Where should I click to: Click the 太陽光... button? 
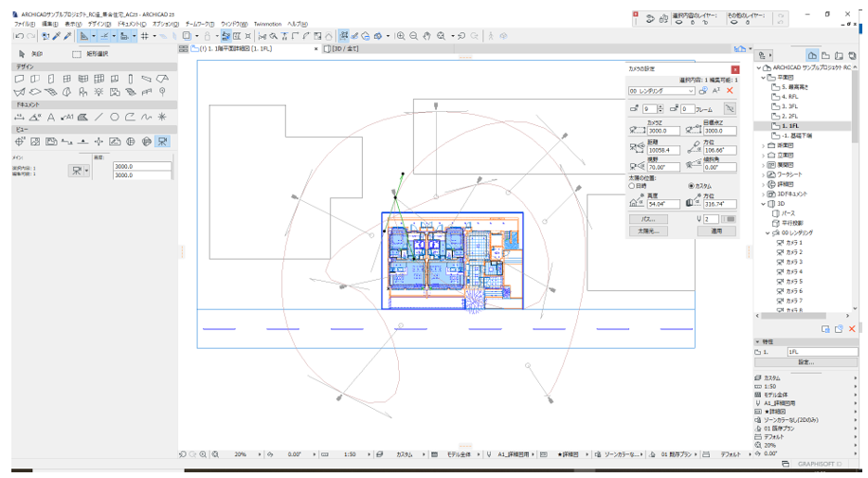[648, 231]
